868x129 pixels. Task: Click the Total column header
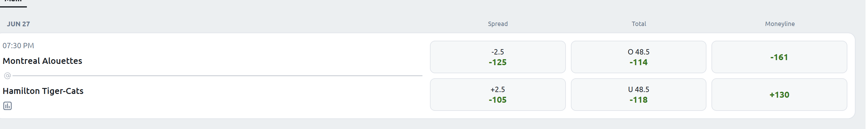(x=639, y=24)
